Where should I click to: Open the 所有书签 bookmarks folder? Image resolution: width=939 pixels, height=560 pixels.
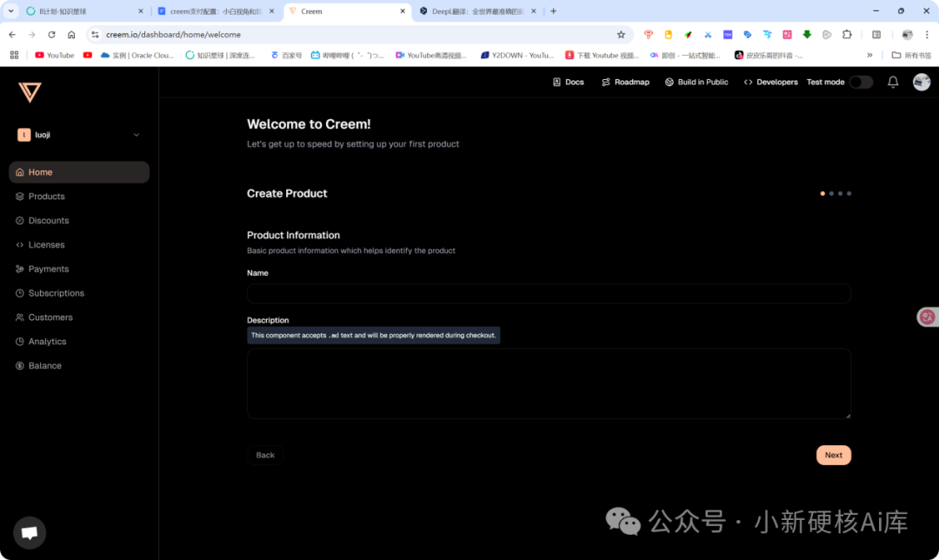911,55
